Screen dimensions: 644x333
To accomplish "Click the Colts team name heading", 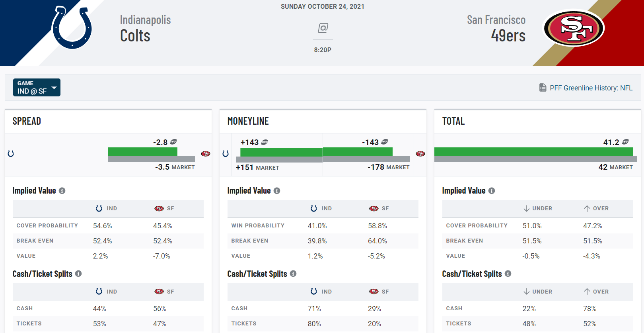I will pos(135,36).
